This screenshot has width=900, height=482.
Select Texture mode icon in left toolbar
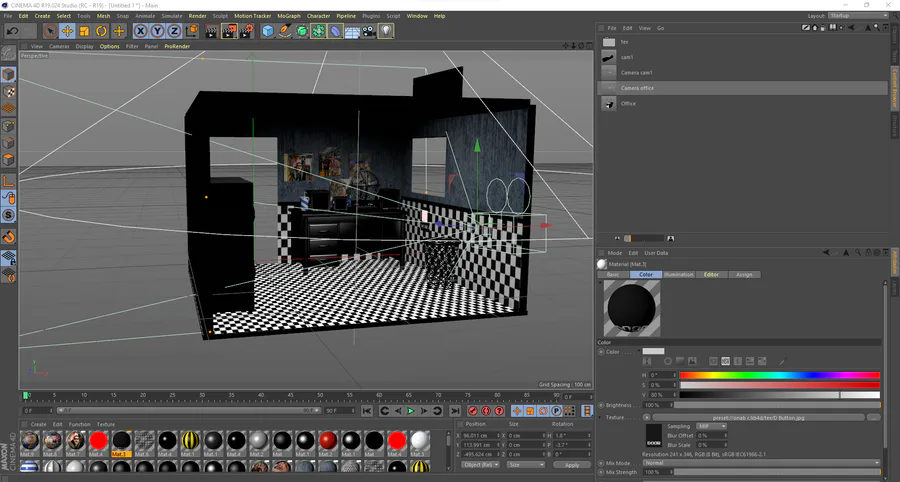click(x=8, y=92)
